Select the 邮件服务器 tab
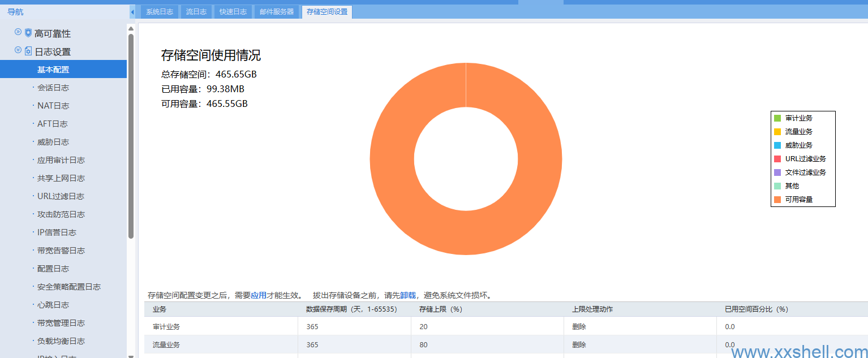868x358 pixels. point(277,12)
